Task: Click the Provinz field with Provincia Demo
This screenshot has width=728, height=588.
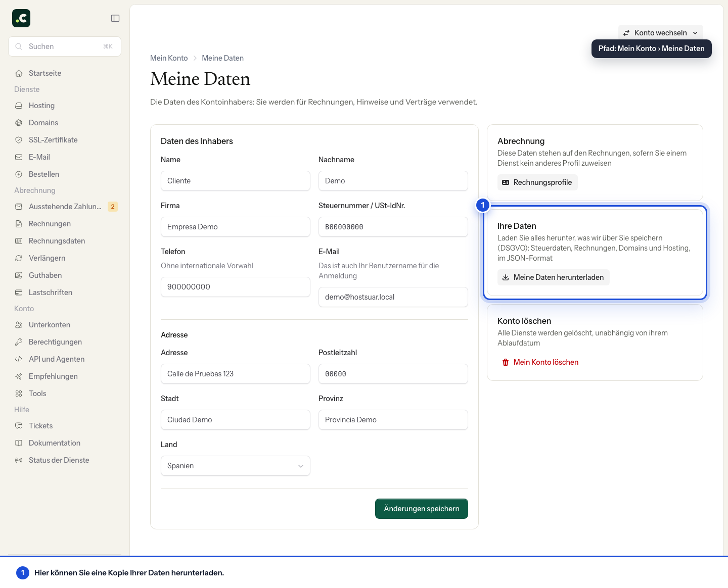Action: pyautogui.click(x=393, y=420)
